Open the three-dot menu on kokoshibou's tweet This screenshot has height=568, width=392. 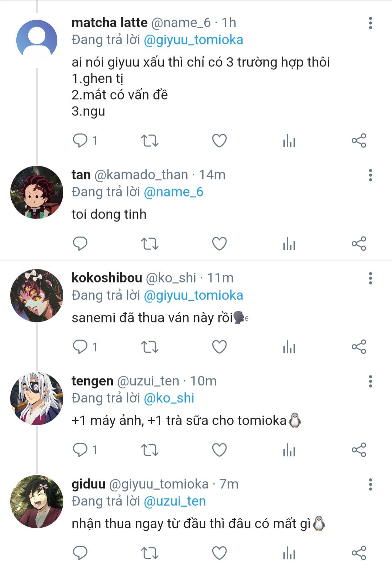point(370,279)
